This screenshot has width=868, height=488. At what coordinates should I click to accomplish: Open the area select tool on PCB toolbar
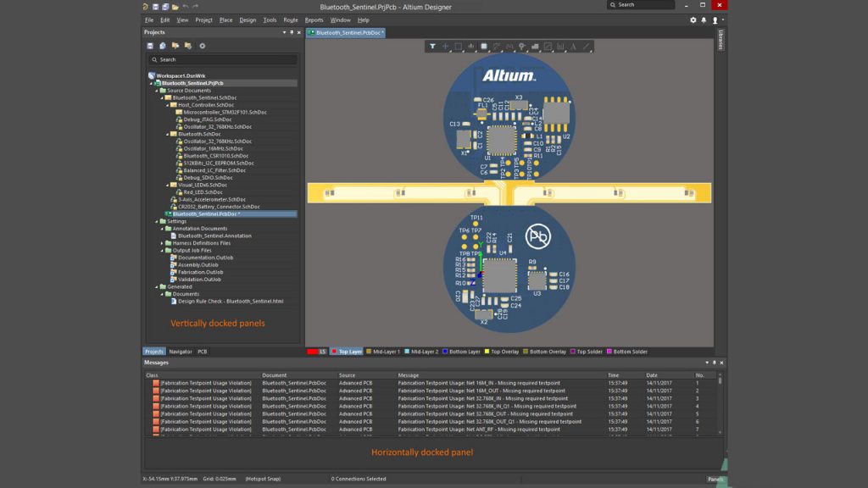point(459,47)
